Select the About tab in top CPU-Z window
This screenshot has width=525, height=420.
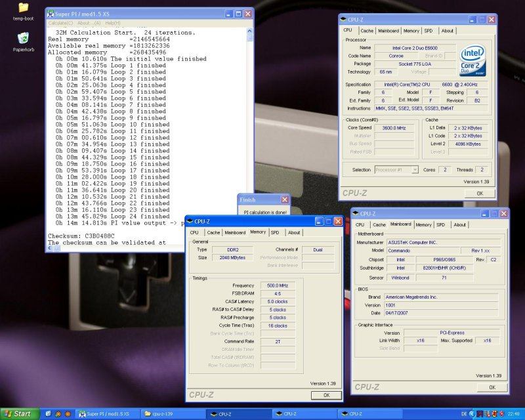(x=447, y=31)
